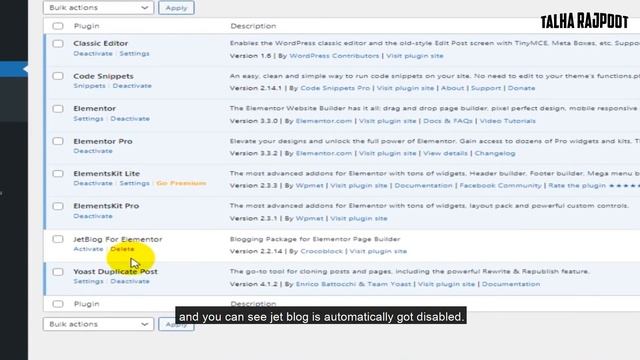Tick the select-all checkbox in table footer
This screenshot has width=640, height=360.
click(x=58, y=304)
